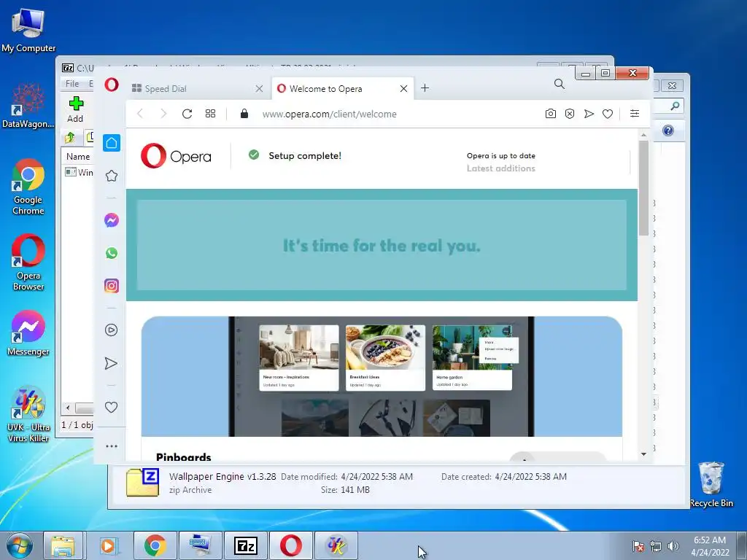747x560 pixels.
Task: Open the File menu in 7-Zip window
Action: point(72,83)
